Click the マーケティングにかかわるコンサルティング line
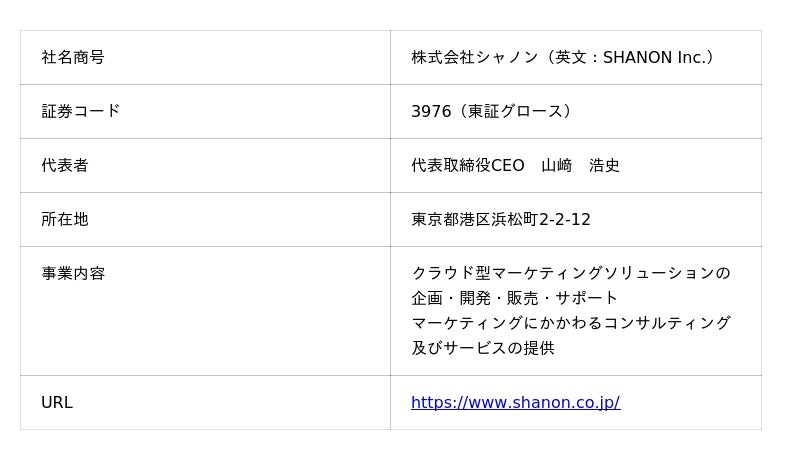This screenshot has height=460, width=800. coord(571,324)
